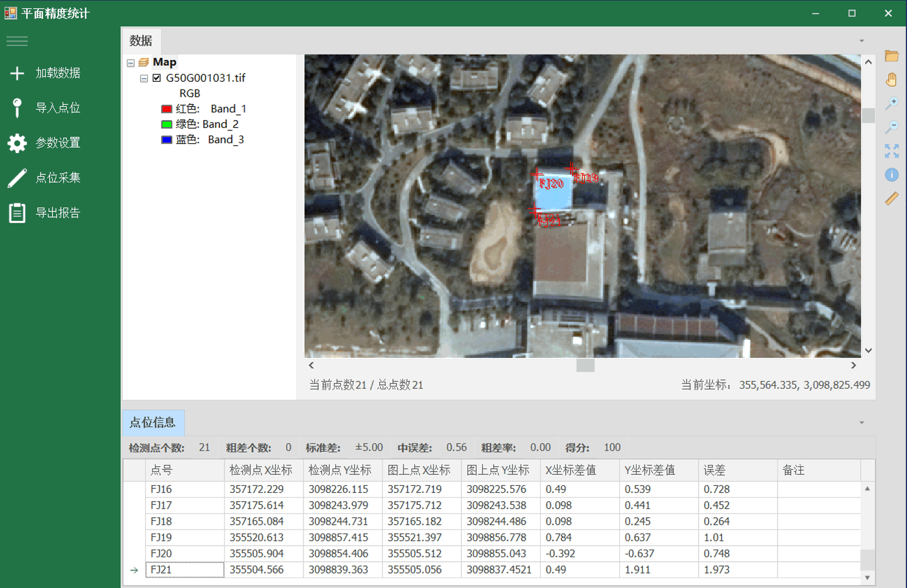Click the FJ20 red cross marker
This screenshot has height=588, width=907.
point(537,174)
